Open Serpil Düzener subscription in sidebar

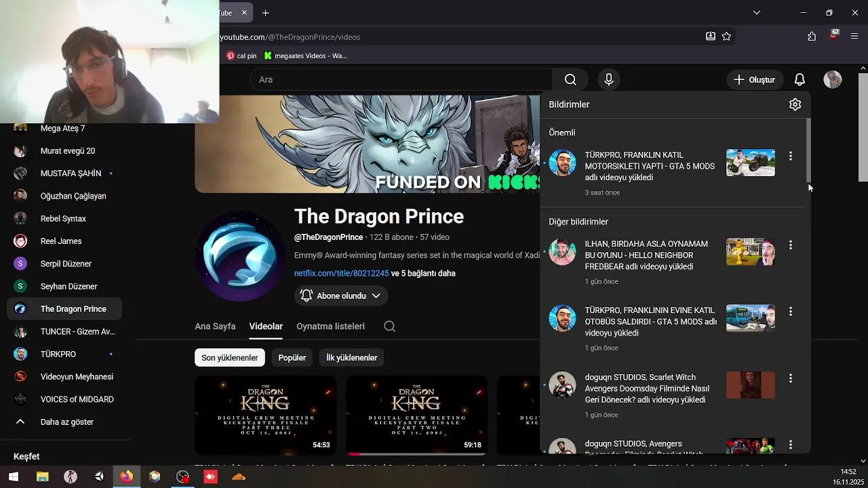click(64, 264)
